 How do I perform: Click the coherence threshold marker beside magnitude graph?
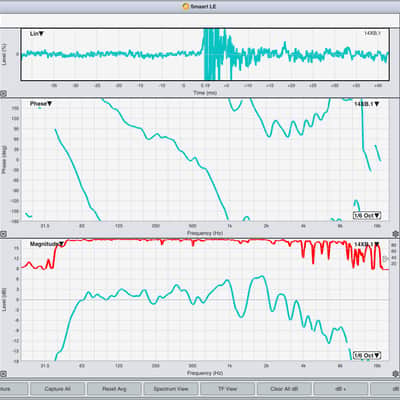tap(386, 258)
